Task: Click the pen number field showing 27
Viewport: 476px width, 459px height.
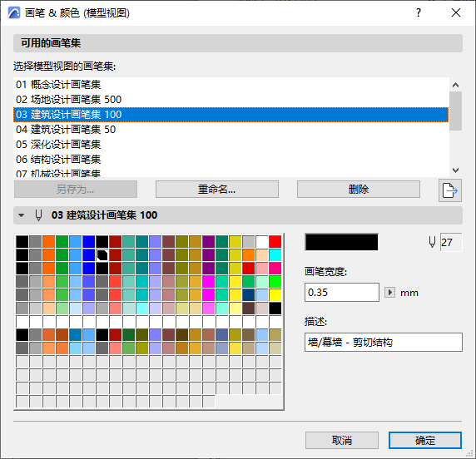Action: click(x=451, y=242)
